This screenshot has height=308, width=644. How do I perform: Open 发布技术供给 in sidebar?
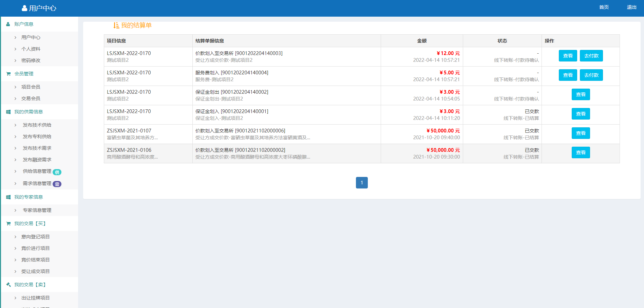[x=37, y=125]
